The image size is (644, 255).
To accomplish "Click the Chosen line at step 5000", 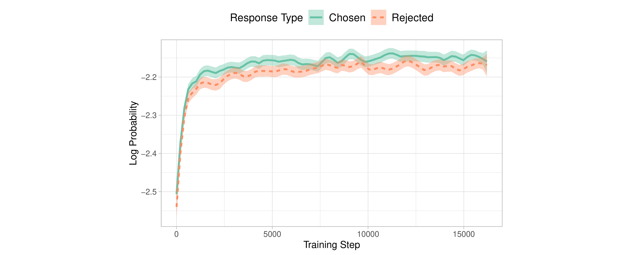I will pos(272,60).
